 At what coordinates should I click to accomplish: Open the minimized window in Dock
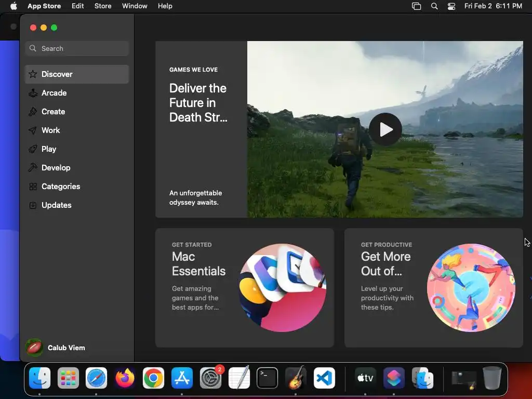tap(464, 380)
